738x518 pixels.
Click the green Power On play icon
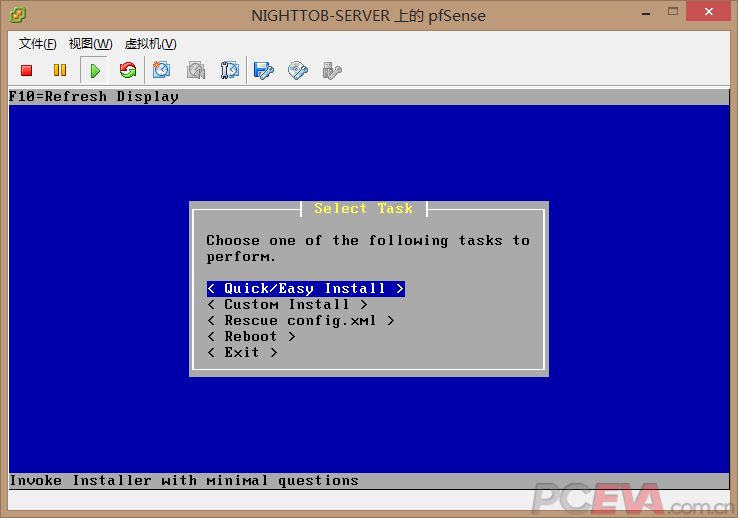click(x=94, y=70)
